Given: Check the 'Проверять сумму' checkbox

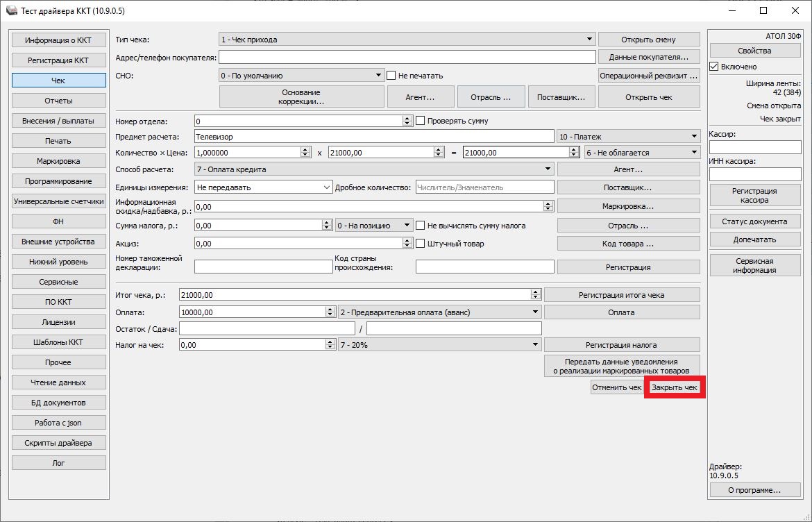Looking at the screenshot, I should click(420, 121).
